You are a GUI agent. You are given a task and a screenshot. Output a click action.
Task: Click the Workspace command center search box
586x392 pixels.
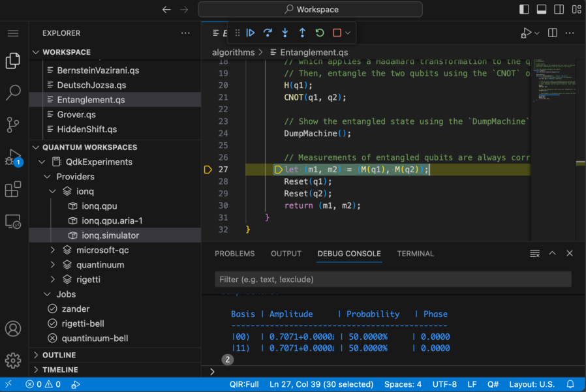[310, 9]
